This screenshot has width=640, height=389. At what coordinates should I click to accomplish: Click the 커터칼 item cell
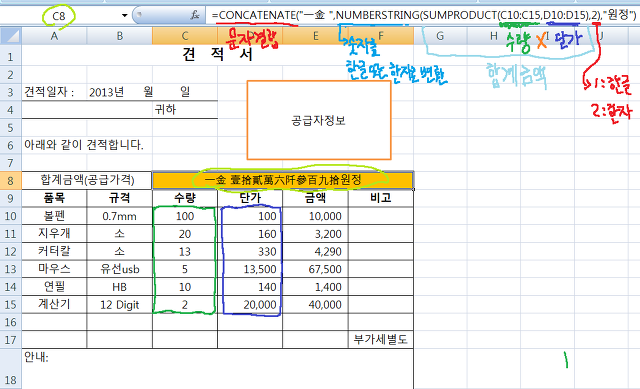[54, 251]
